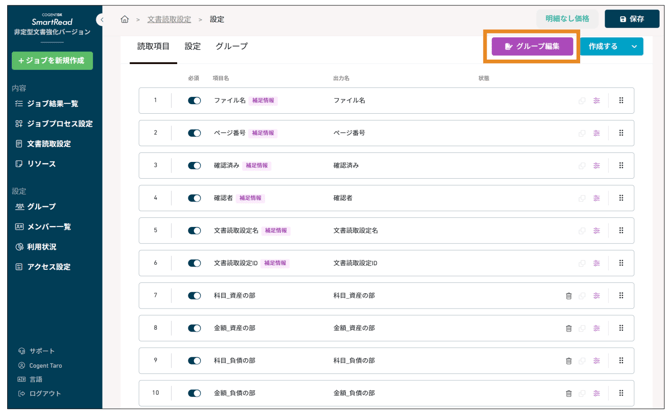Expand the 作成する dropdown arrow
Viewport: 670px width, 415px height.
click(x=634, y=46)
